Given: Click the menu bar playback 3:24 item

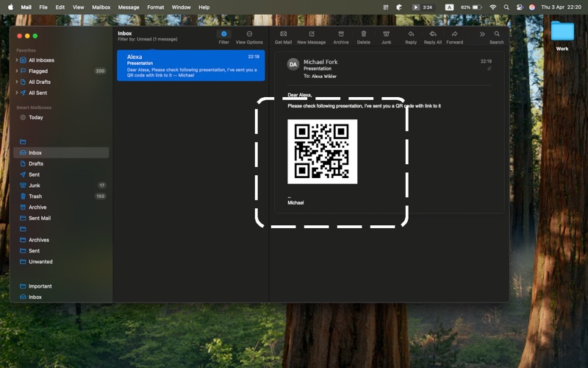Looking at the screenshot, I should pyautogui.click(x=422, y=7).
